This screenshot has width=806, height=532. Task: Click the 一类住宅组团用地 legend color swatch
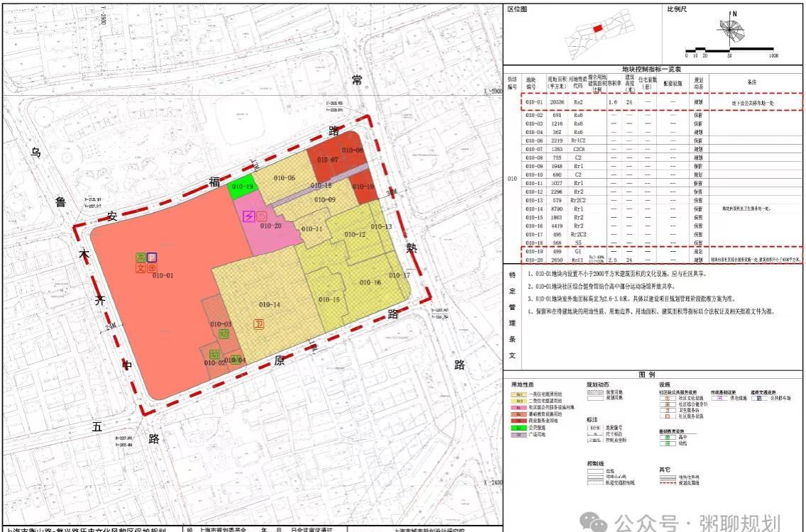[519, 394]
